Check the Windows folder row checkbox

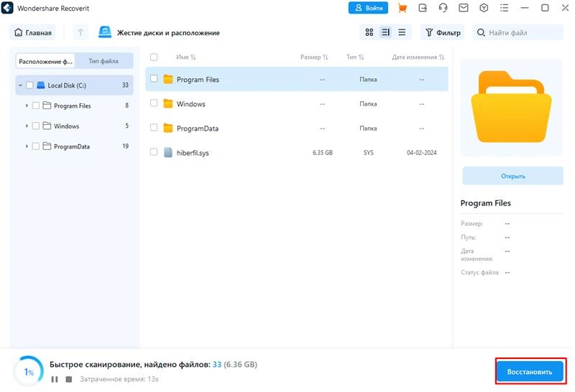click(x=154, y=103)
